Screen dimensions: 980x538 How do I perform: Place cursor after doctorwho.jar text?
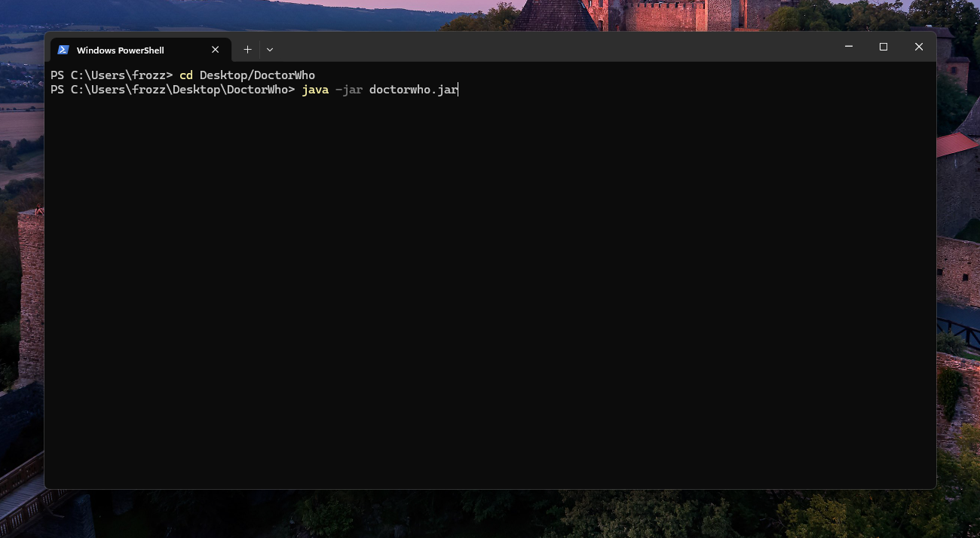(x=458, y=89)
